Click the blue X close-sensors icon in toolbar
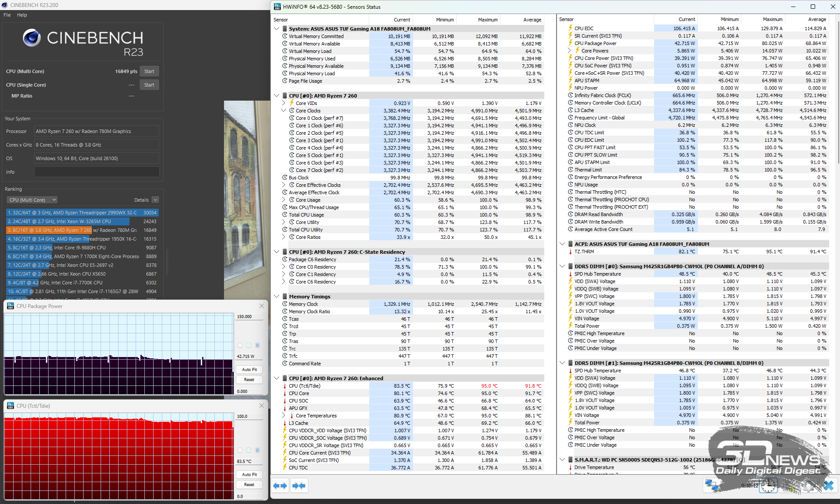840x504 pixels. click(828, 486)
